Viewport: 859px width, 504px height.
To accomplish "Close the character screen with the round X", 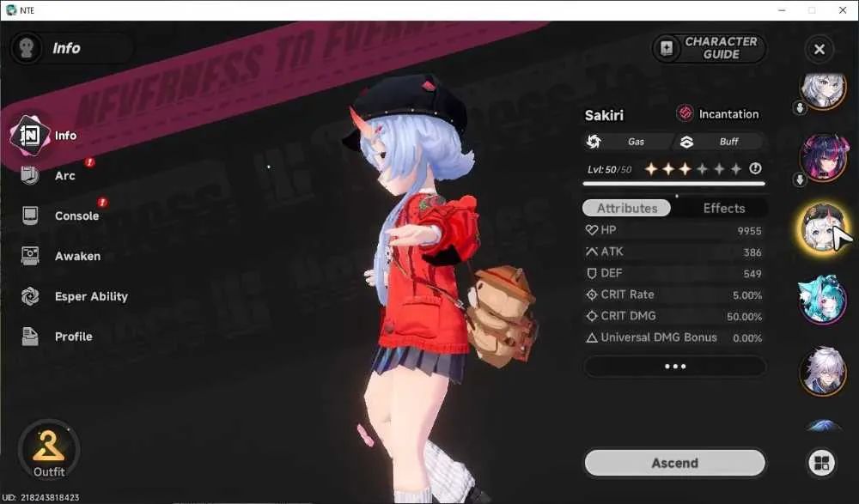I will pos(819,49).
